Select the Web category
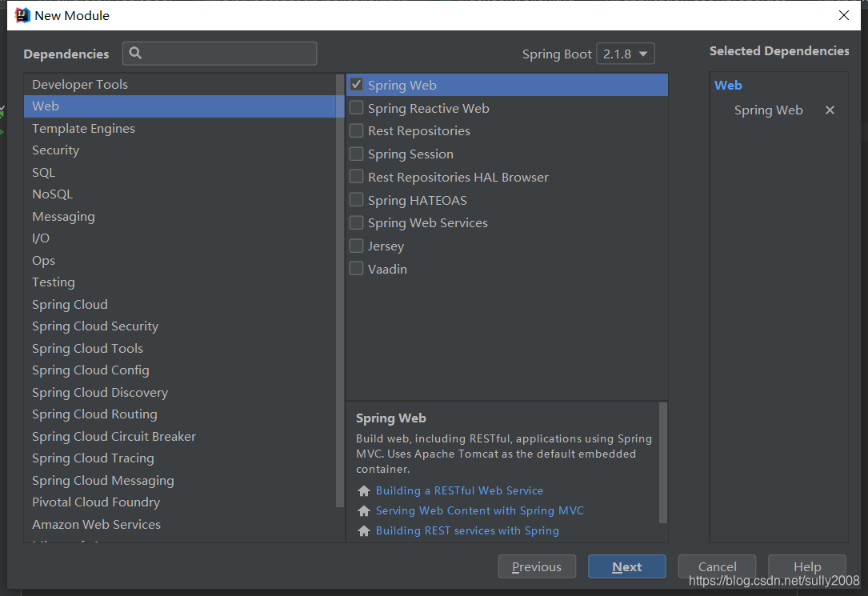 181,106
